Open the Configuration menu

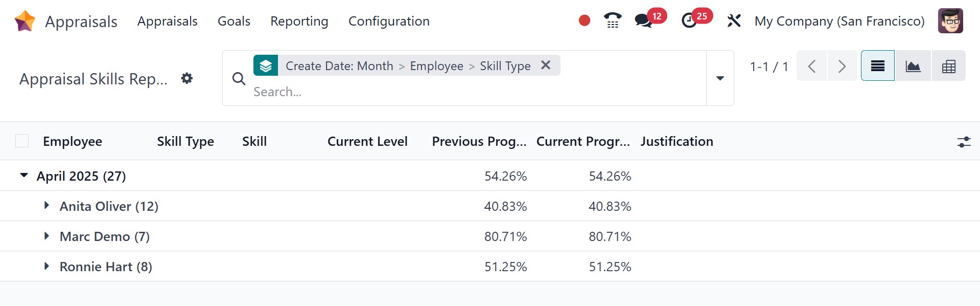tap(389, 21)
